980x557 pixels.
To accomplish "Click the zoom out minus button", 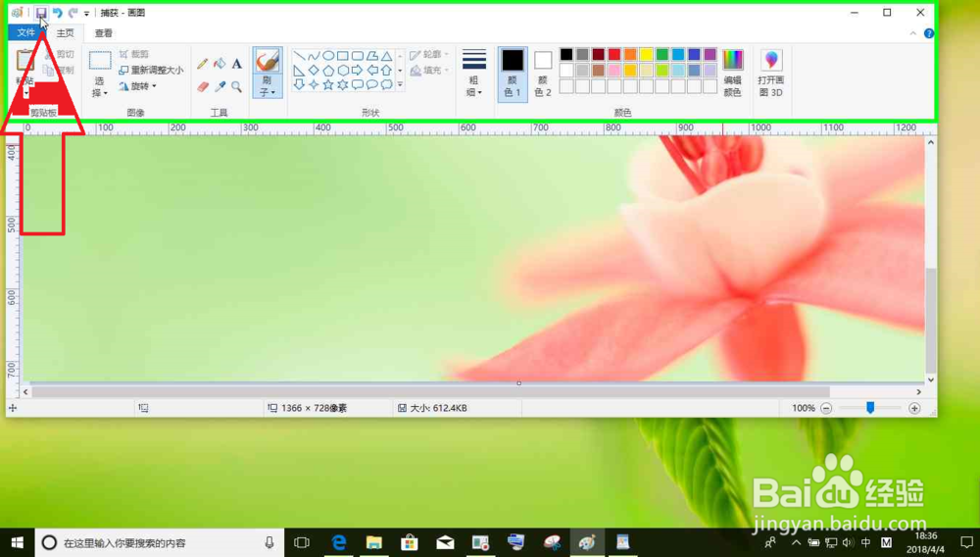I will [x=826, y=408].
